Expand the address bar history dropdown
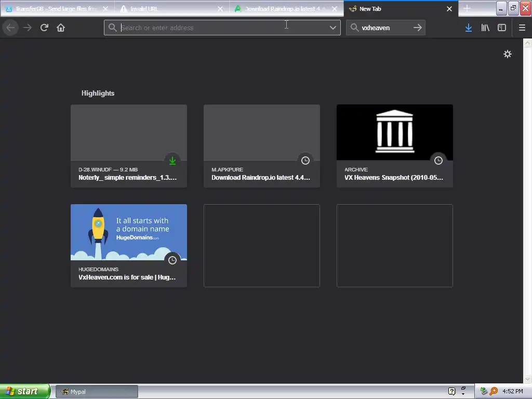This screenshot has width=532, height=399. (333, 28)
